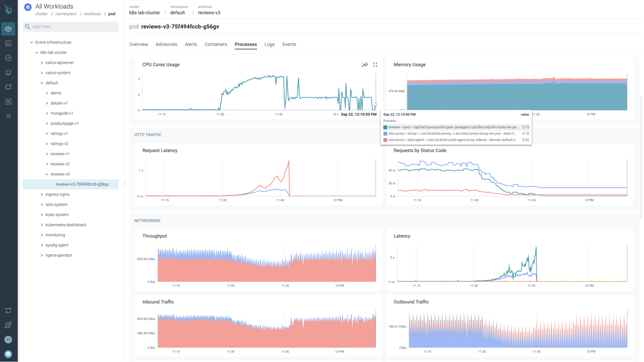Open the Captures icon in the left sidebar
This screenshot has height=362, width=644.
click(x=8, y=101)
